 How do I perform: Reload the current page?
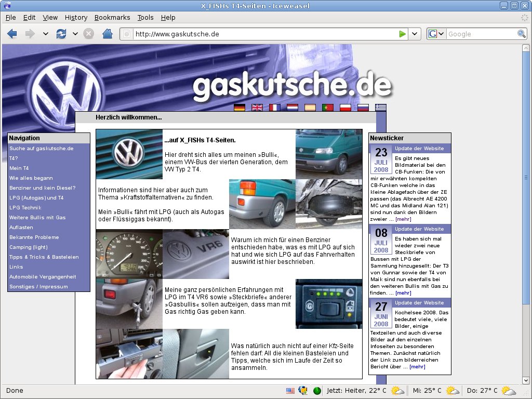(61, 34)
